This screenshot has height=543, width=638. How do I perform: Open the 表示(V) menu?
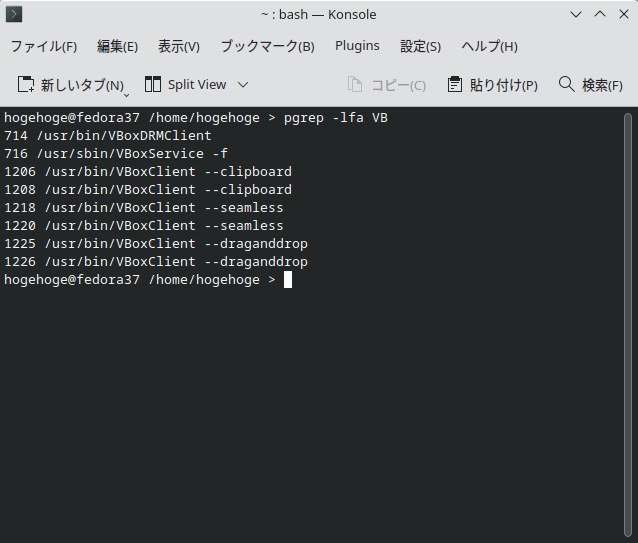[x=179, y=46]
